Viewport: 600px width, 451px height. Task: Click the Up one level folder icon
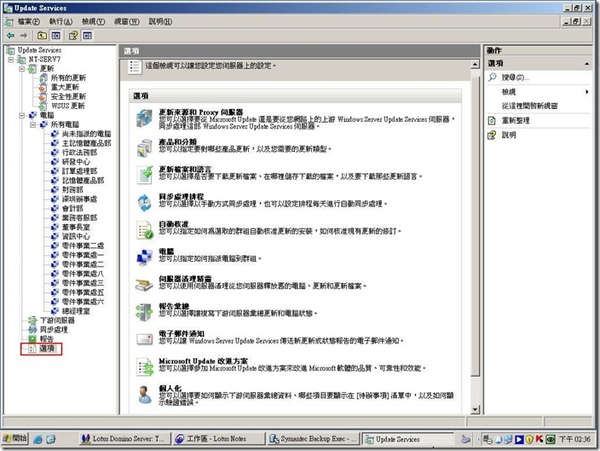[x=42, y=36]
